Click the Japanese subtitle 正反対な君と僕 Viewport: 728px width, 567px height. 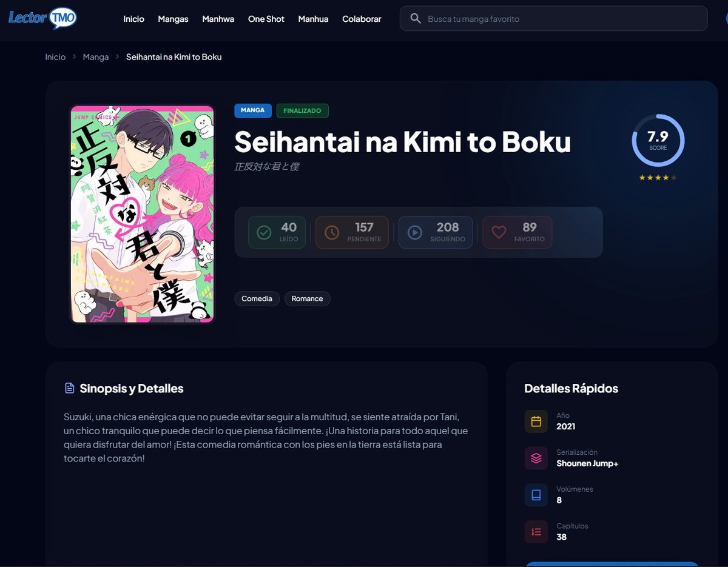266,166
